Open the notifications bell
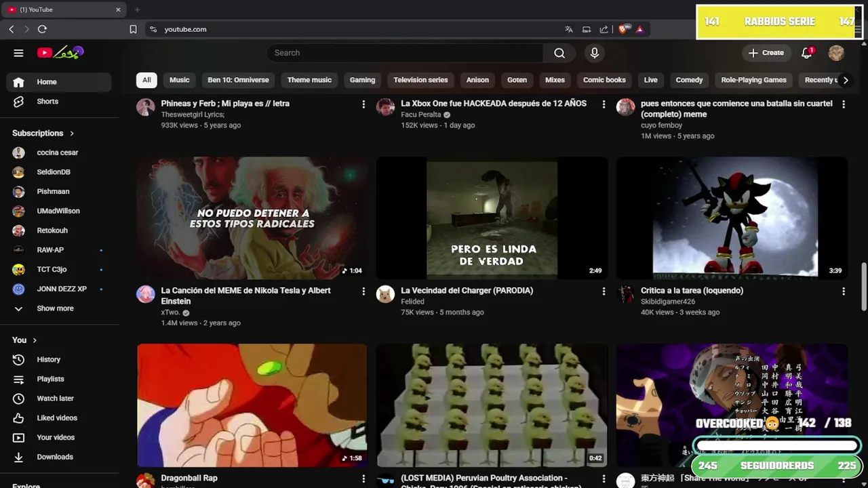This screenshot has height=488, width=868. click(x=806, y=53)
